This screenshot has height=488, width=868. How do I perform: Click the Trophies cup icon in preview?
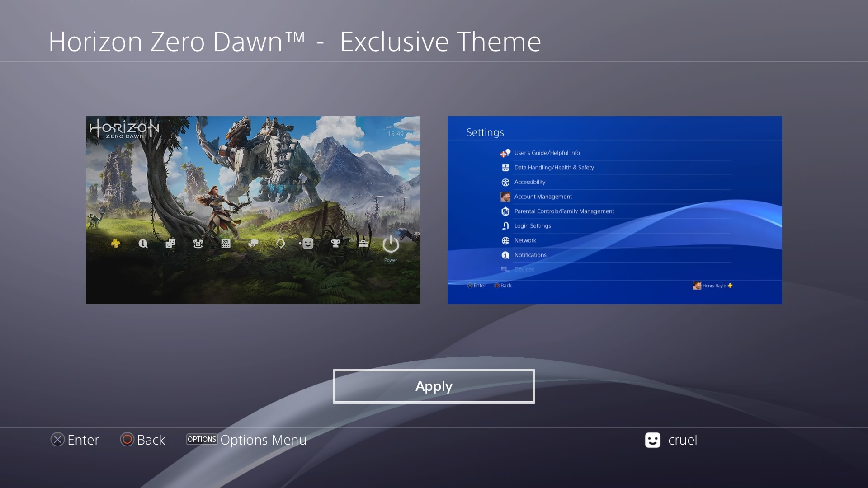pyautogui.click(x=335, y=244)
